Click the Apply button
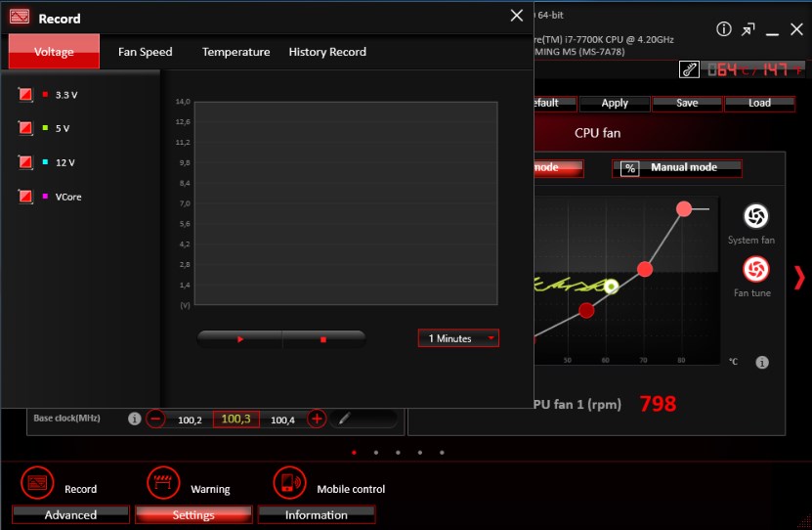Screen dimensions: 812x530 (x=615, y=103)
